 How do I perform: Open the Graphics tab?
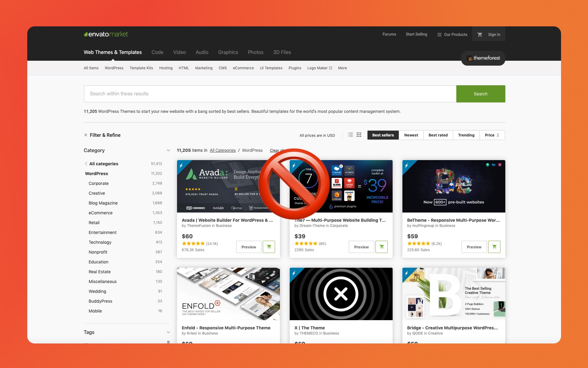tap(228, 52)
